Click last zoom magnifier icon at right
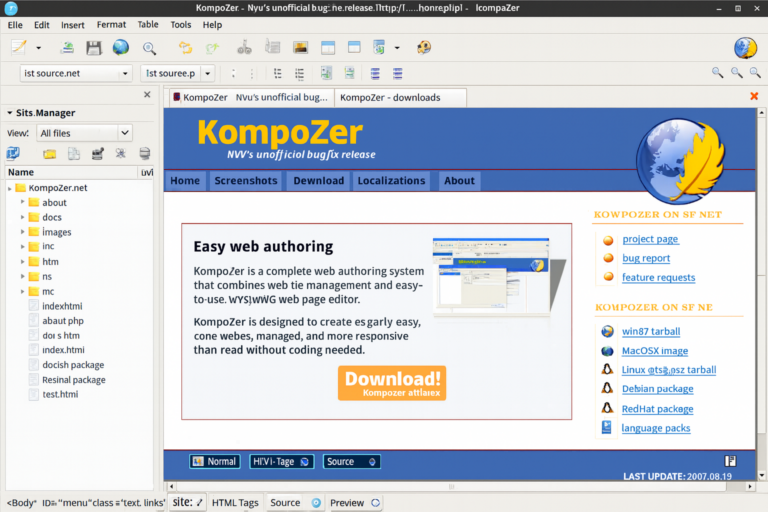 point(755,73)
